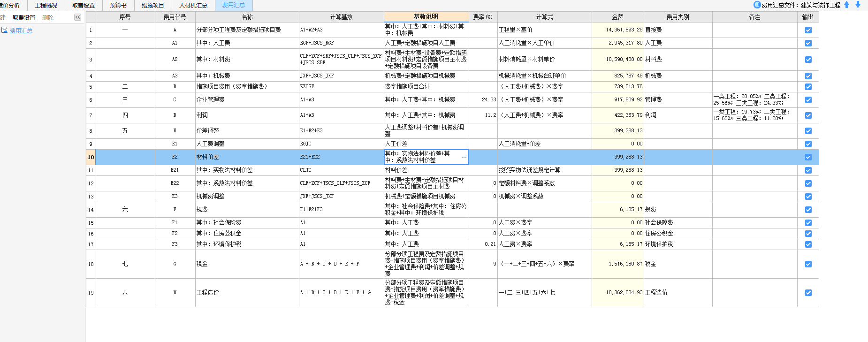Collapse the left panel with the « button
Image resolution: width=868 pixels, height=342 pixels.
tap(77, 17)
